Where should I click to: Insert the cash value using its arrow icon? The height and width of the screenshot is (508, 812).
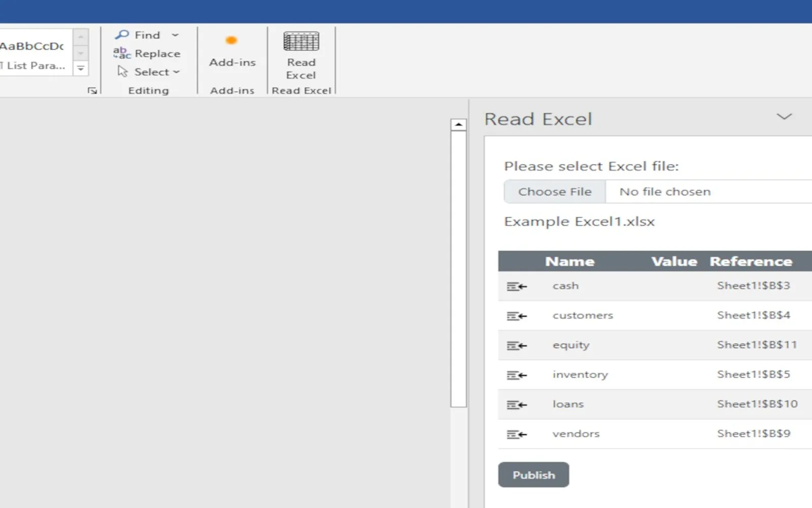tap(517, 287)
